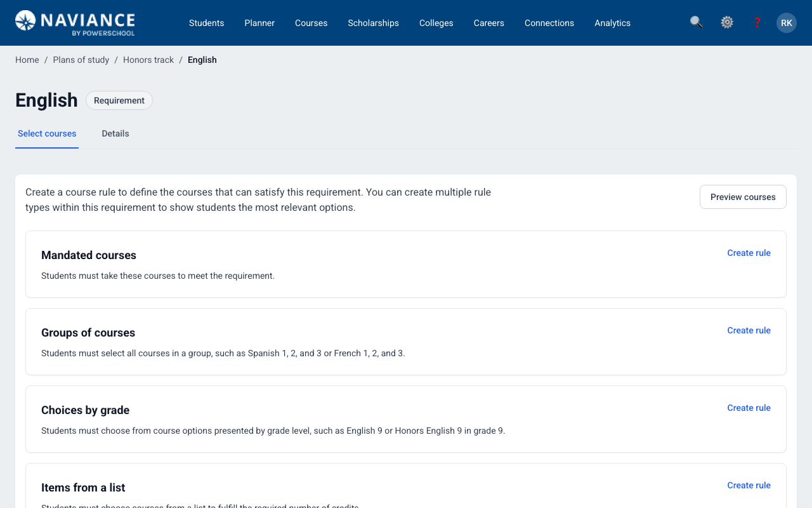Return to Home via the breadcrumb
Screen dimensions: 812x508
click(27, 60)
